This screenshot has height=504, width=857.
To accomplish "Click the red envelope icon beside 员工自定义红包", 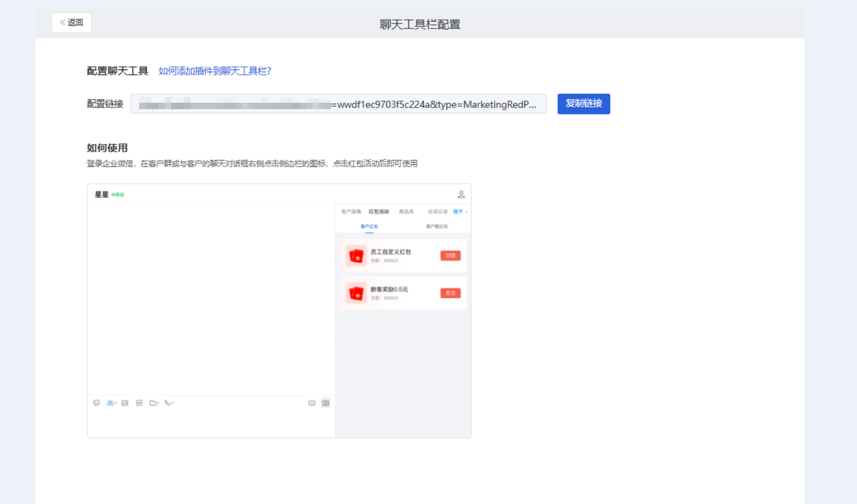I will 356,256.
